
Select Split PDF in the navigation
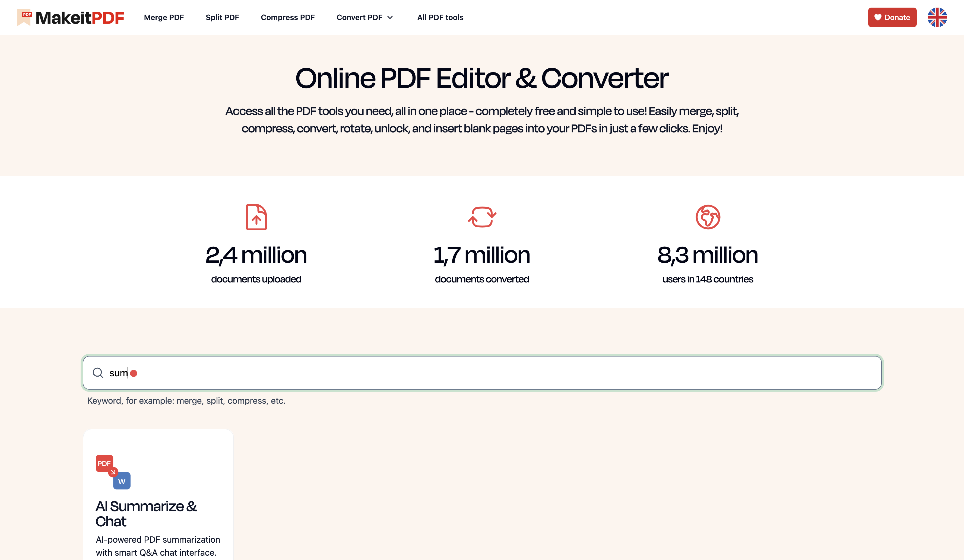(x=222, y=17)
